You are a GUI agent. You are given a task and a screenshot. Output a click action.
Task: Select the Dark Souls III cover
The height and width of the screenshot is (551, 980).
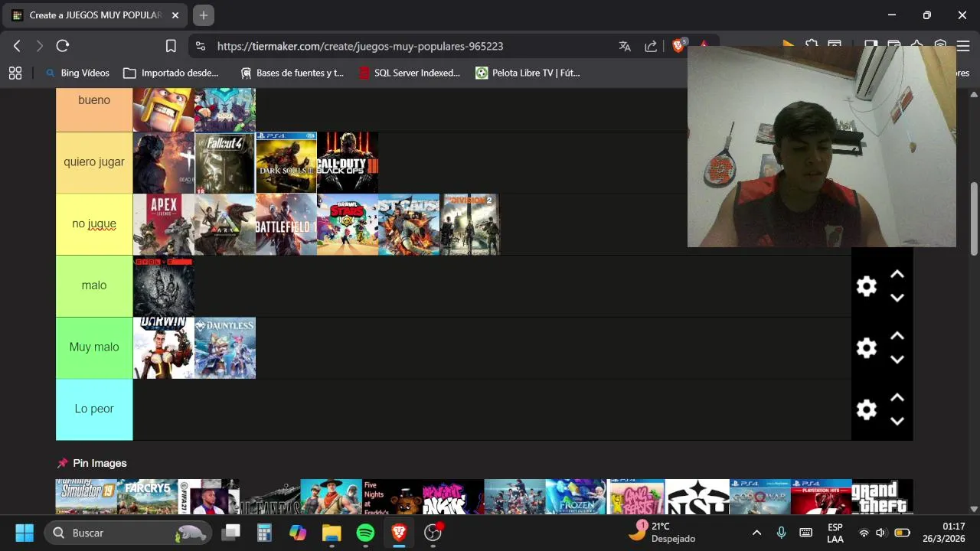point(286,162)
